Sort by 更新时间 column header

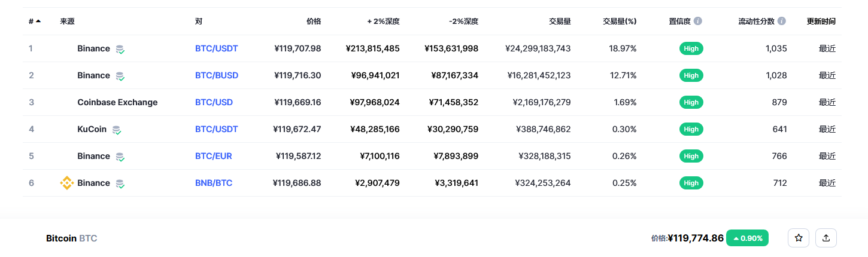[821, 21]
